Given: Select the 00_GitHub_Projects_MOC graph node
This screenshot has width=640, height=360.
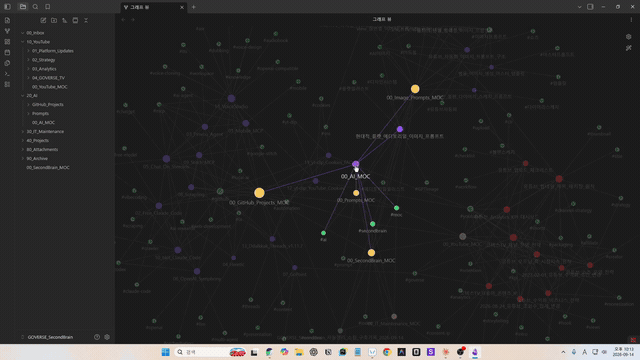Looking at the screenshot, I should (259, 193).
